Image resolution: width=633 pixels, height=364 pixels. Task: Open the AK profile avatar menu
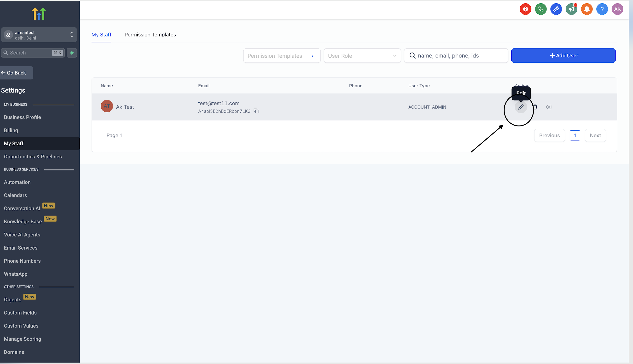pyautogui.click(x=617, y=9)
